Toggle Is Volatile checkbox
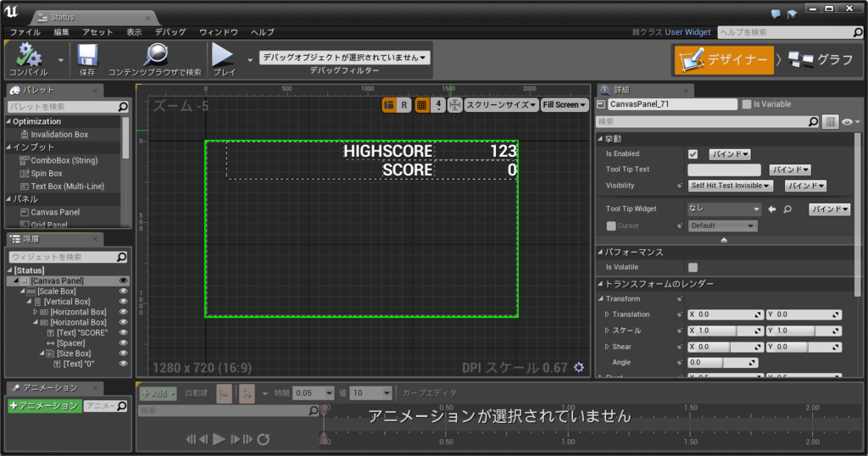Viewport: 868px width, 456px height. tap(693, 267)
